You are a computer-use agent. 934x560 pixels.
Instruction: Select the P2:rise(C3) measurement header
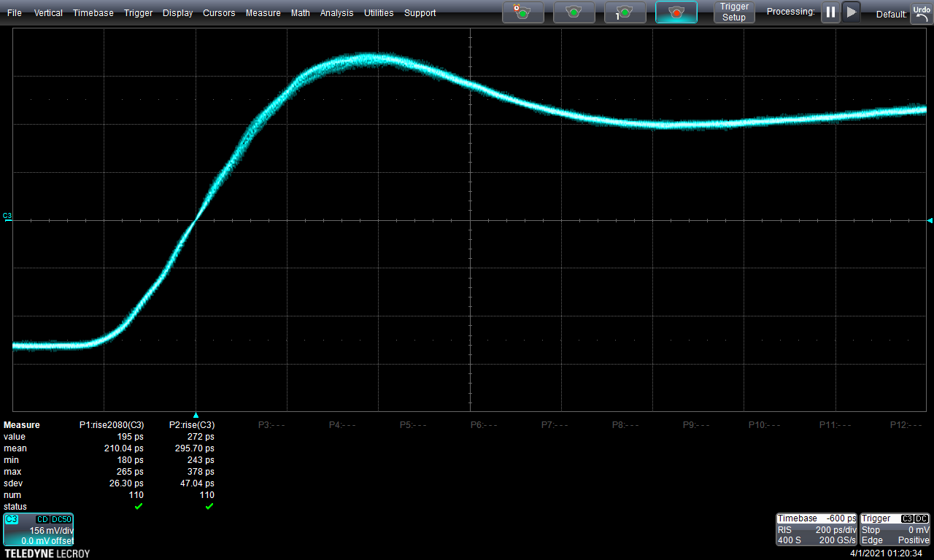point(192,425)
